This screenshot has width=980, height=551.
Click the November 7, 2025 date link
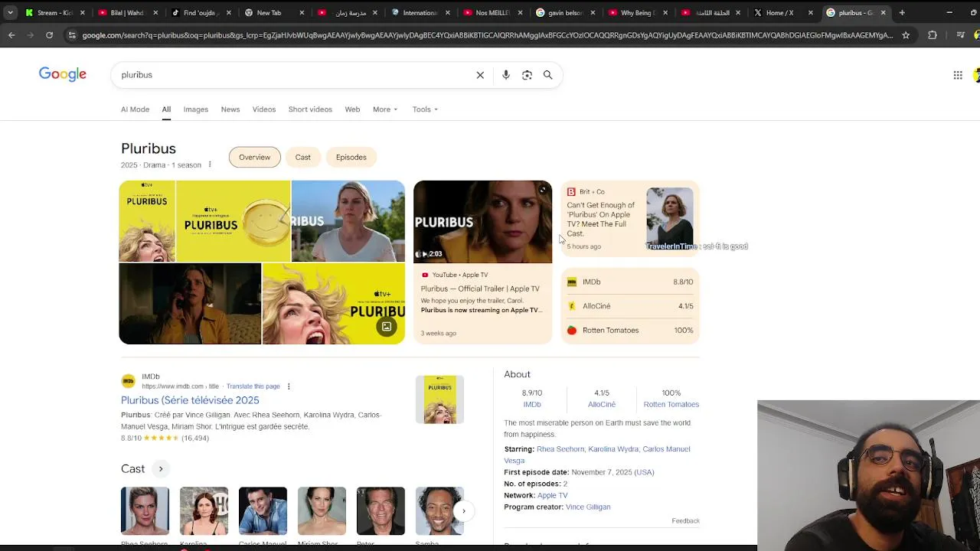pos(612,472)
